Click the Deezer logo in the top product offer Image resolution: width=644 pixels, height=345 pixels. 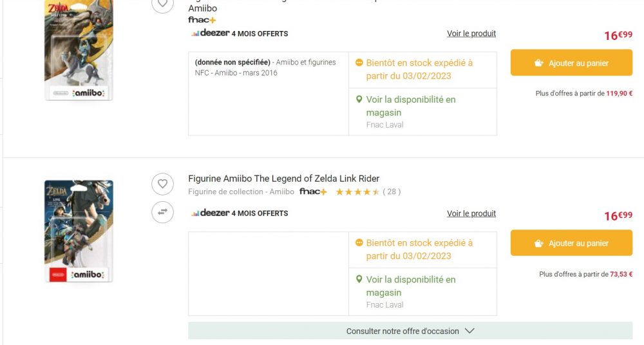tap(210, 33)
